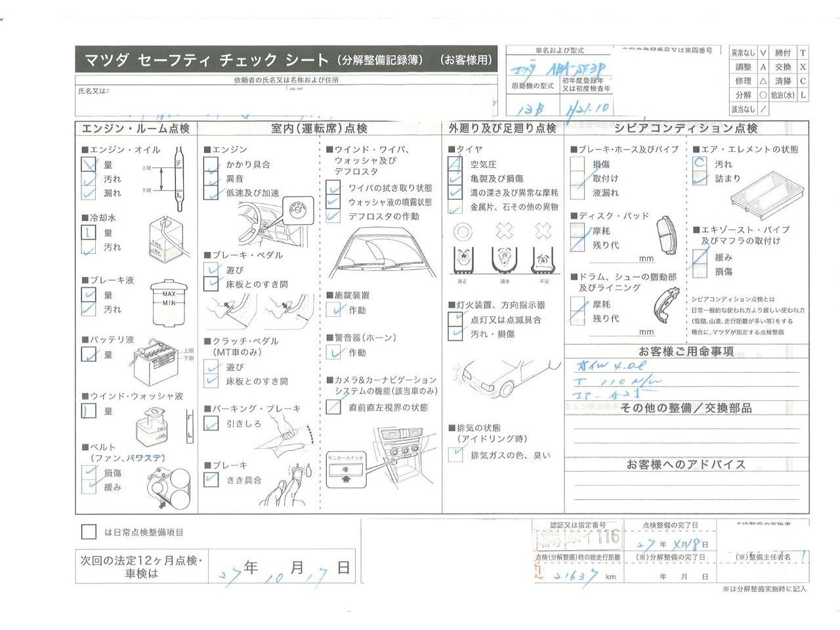Image resolution: width=840 pixels, height=630 pixels.
Task: Click the お客様へのアドバイス heading
Action: pyautogui.click(x=686, y=465)
